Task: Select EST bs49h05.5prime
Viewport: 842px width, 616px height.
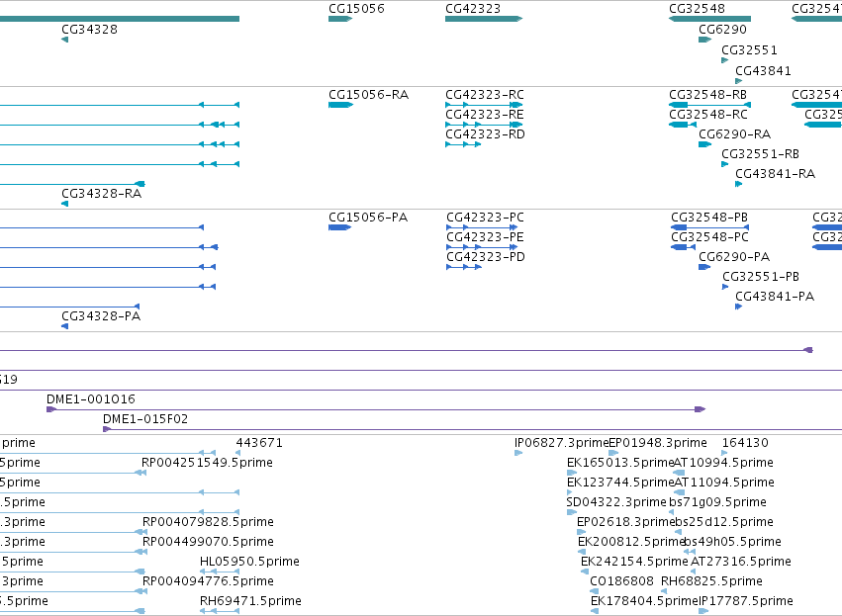Action: [732, 543]
